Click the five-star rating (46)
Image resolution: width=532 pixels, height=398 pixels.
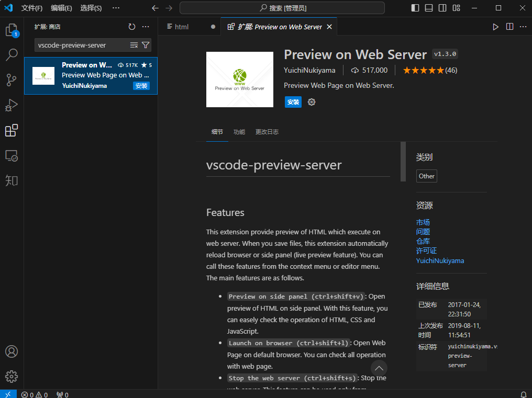(430, 70)
